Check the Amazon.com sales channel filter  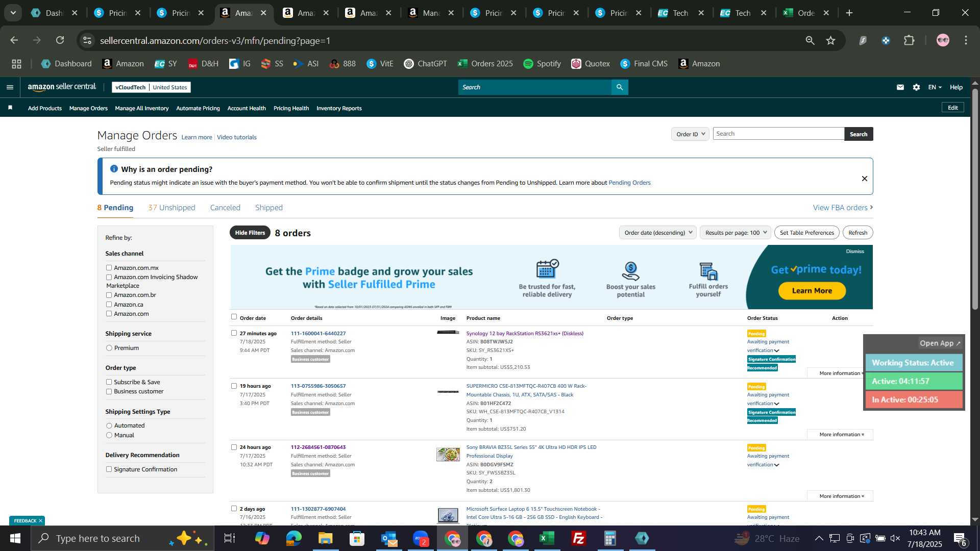pyautogui.click(x=109, y=314)
